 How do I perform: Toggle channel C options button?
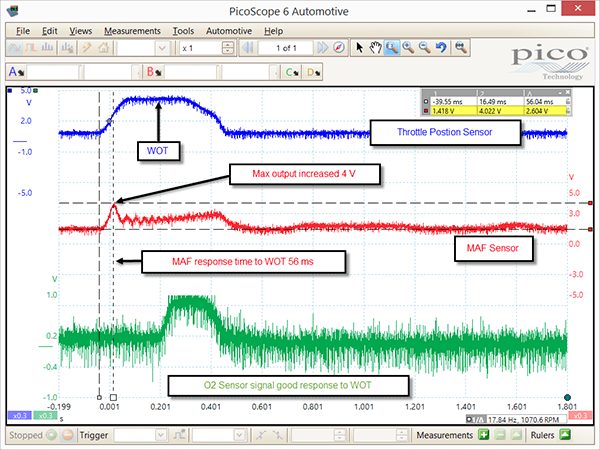[x=292, y=72]
